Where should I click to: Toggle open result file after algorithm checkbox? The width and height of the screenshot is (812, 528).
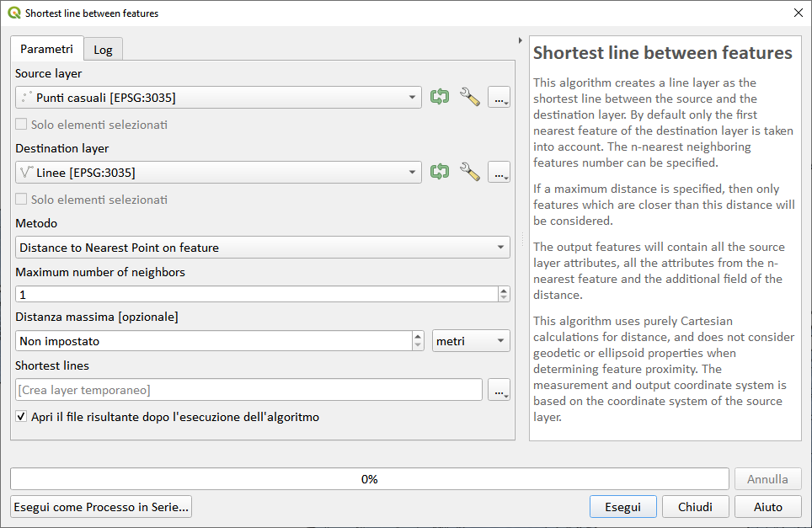pos(21,417)
